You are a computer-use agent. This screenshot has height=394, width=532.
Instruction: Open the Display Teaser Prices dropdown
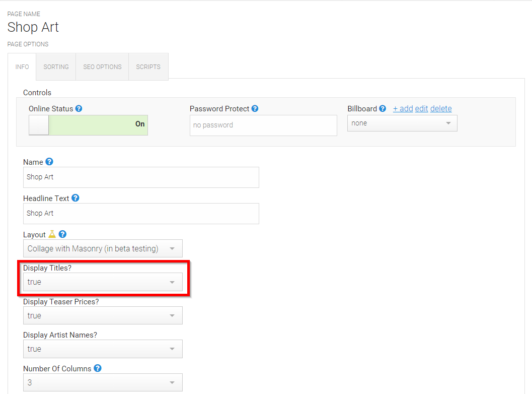coord(103,315)
